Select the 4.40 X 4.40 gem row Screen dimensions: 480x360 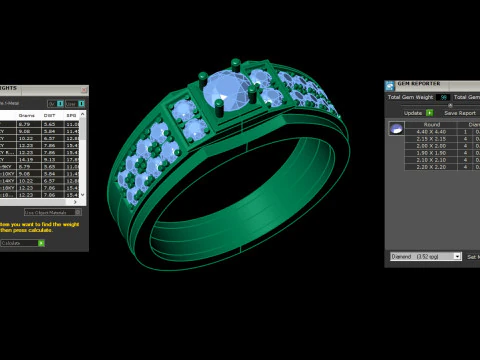(442, 132)
